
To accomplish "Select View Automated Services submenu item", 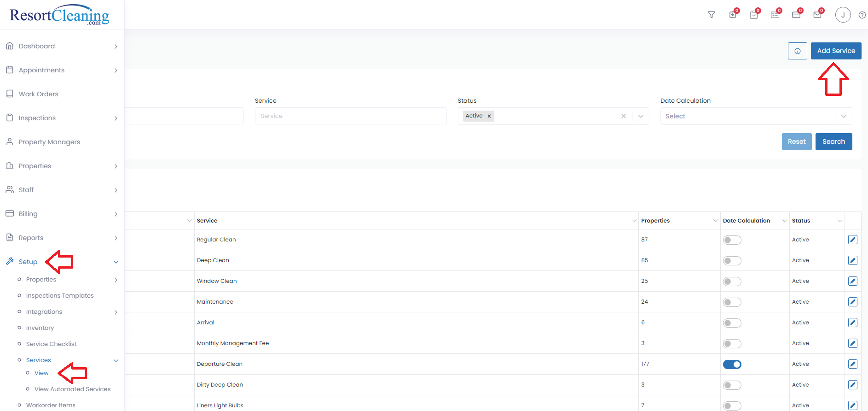I will pyautogui.click(x=72, y=389).
